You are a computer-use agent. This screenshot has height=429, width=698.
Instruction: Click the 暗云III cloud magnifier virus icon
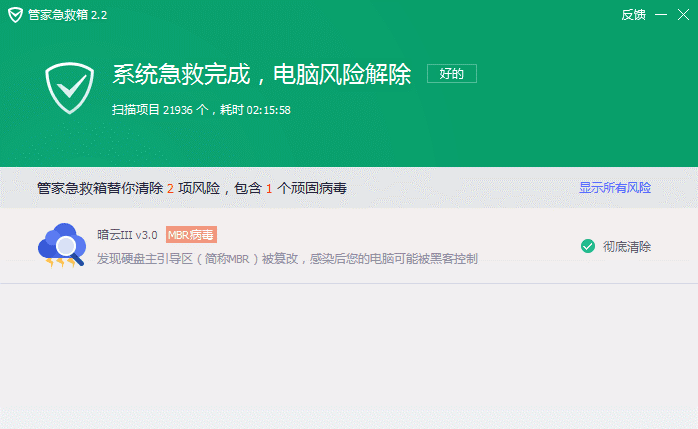[62, 245]
